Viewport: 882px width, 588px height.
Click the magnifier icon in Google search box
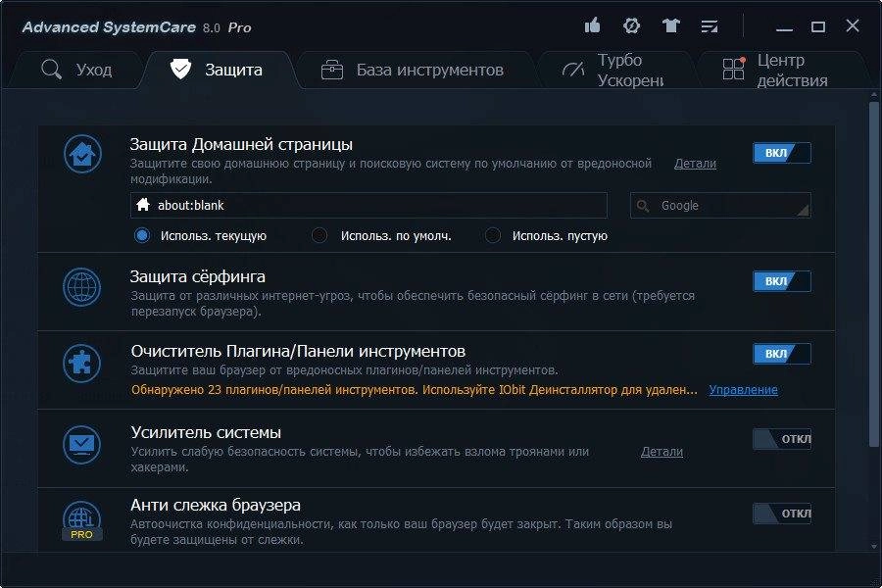click(643, 206)
